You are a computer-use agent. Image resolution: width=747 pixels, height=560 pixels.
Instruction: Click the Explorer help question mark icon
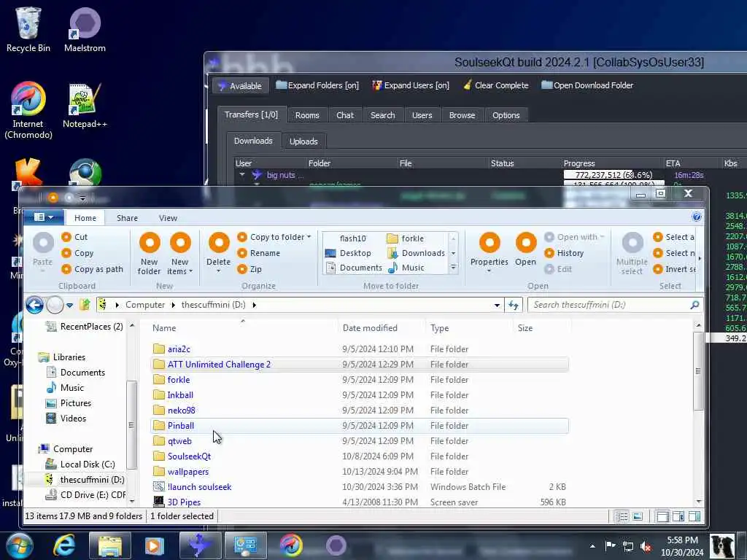(x=696, y=217)
